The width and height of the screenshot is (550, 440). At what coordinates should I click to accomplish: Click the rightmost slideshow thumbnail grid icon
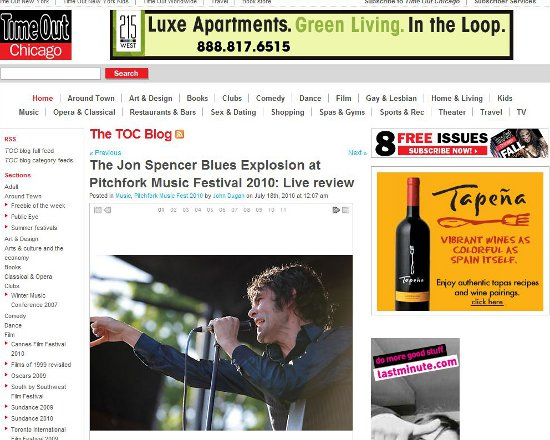(346, 210)
